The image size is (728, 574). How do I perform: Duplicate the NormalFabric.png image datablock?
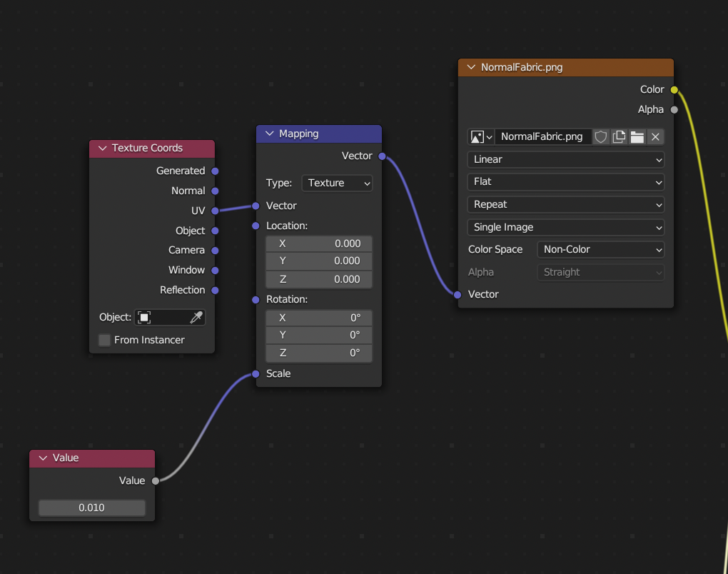[619, 136]
